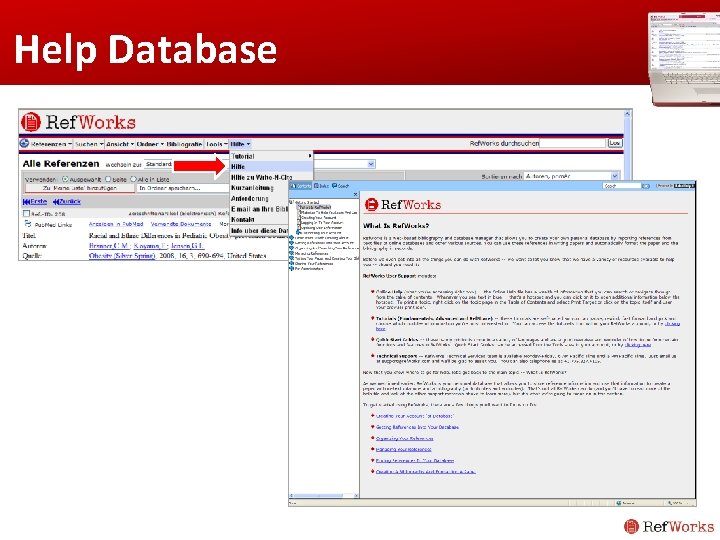Expand For Administrators help book
The height and width of the screenshot is (540, 720).
click(291, 269)
